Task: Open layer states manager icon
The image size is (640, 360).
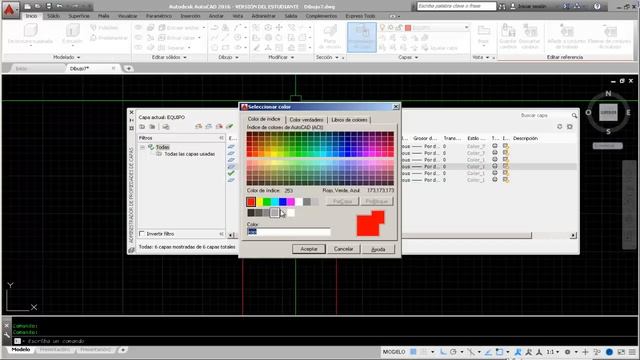Action: (166, 127)
